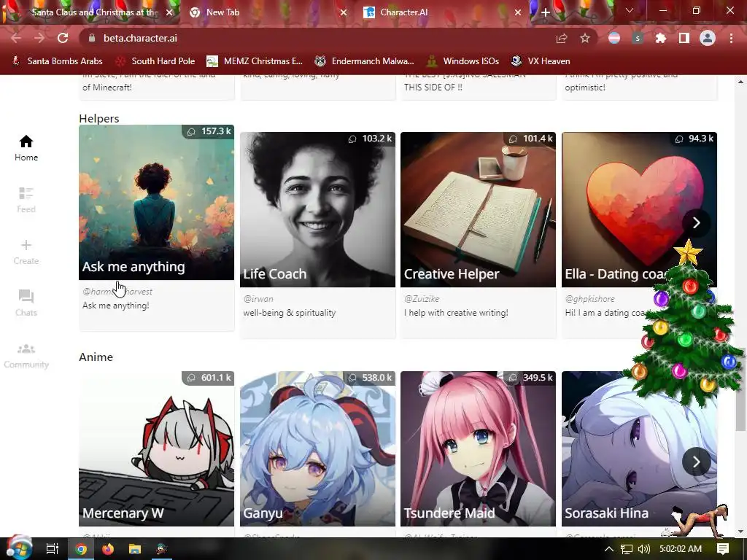Open the network icon in system tray

click(627, 549)
